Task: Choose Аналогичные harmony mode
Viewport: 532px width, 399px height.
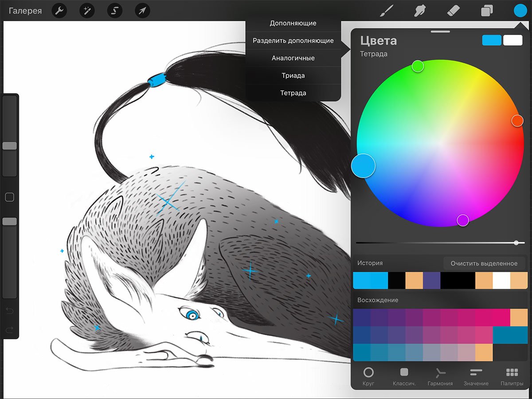Action: [x=293, y=58]
